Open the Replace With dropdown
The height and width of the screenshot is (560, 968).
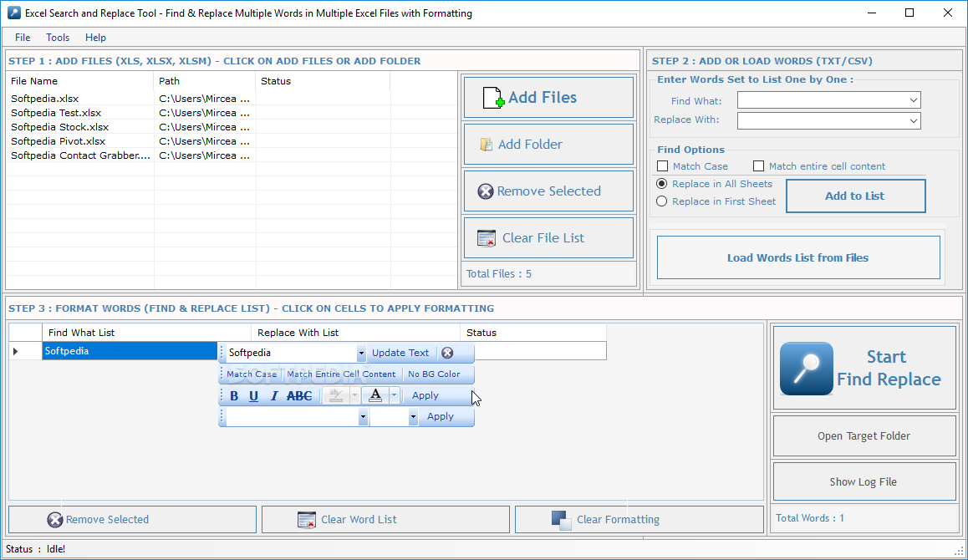913,121
